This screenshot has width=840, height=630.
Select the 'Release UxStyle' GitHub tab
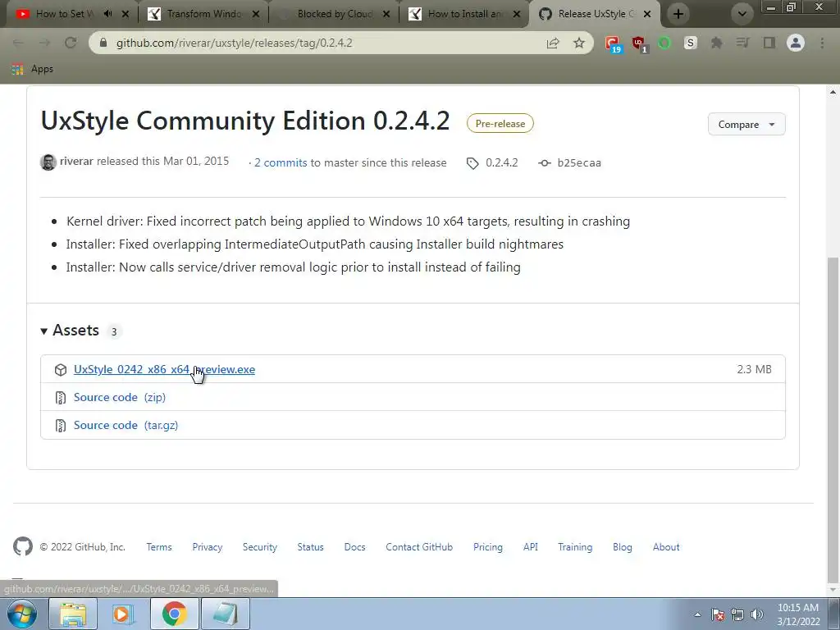pyautogui.click(x=595, y=14)
